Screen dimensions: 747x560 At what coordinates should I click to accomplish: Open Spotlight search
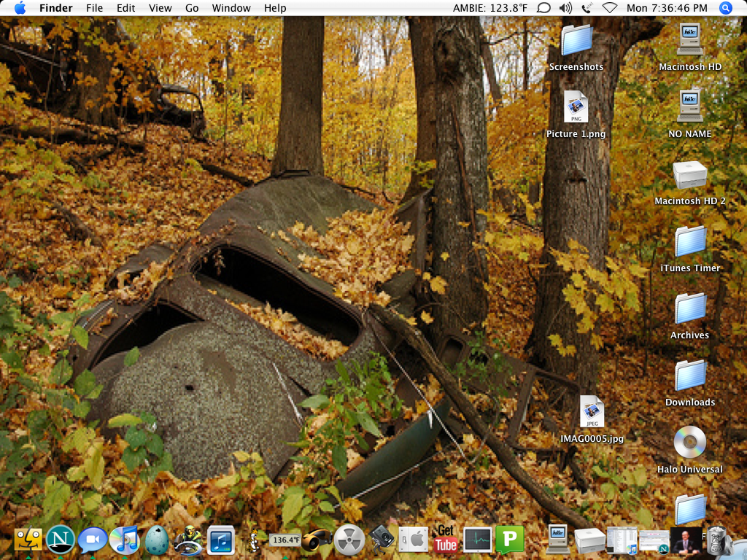click(x=726, y=8)
